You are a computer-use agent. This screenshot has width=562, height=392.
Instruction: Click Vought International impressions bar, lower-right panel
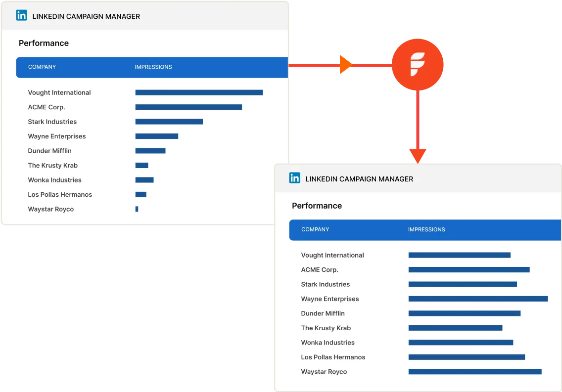point(460,255)
